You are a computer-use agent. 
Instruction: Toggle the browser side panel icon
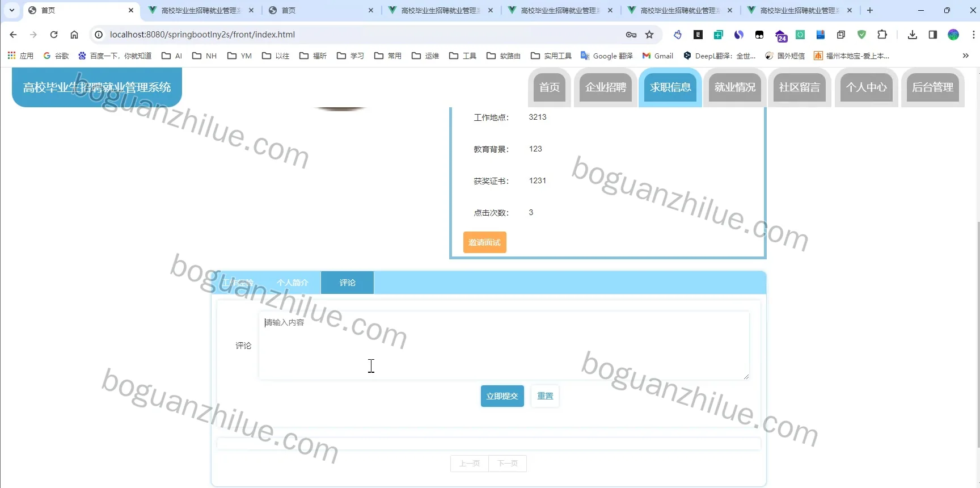[x=933, y=35]
